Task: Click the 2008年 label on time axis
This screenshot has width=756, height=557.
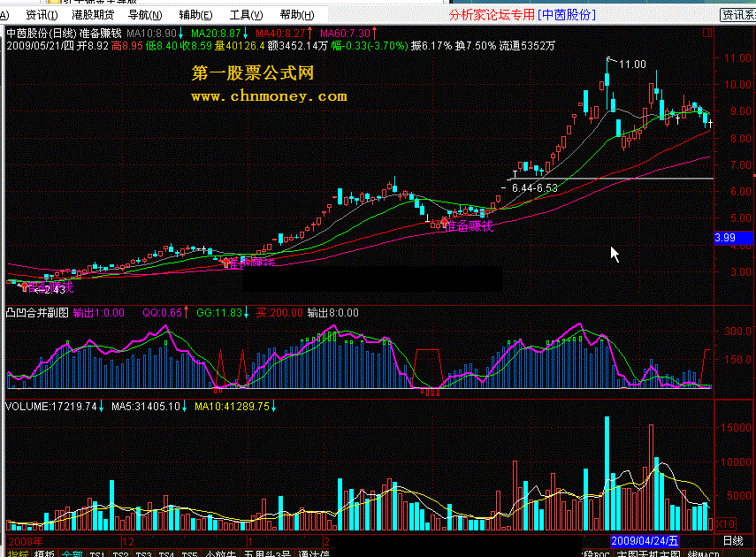Action: (x=26, y=541)
